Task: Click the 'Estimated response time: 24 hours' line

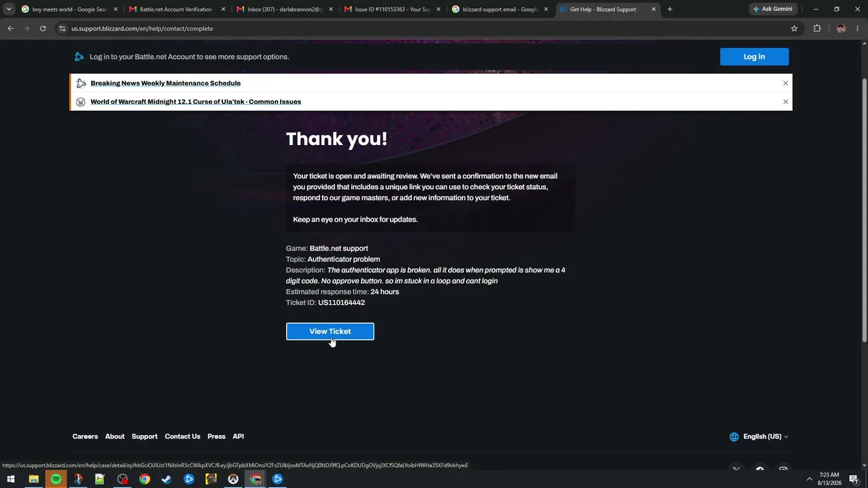Action: click(x=342, y=291)
